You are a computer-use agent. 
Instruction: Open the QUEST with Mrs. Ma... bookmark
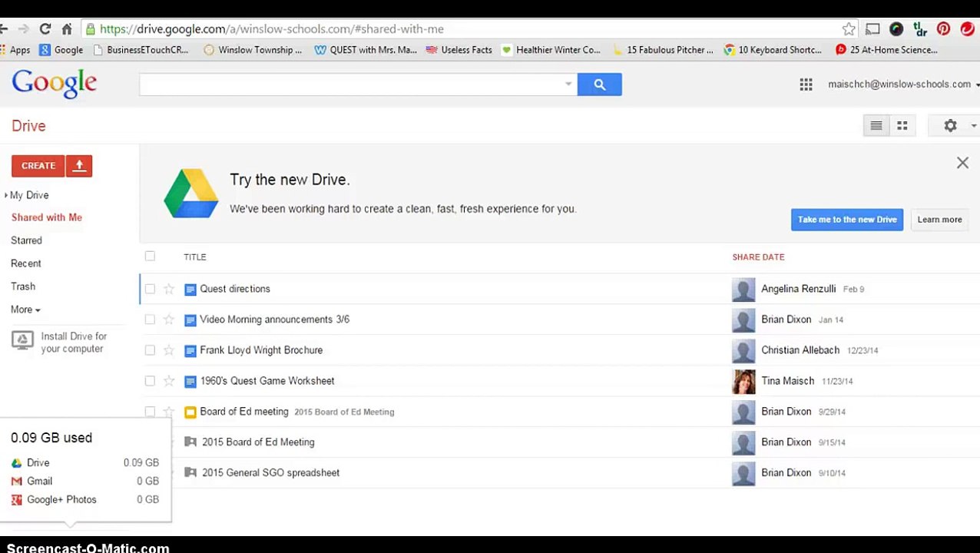click(366, 50)
